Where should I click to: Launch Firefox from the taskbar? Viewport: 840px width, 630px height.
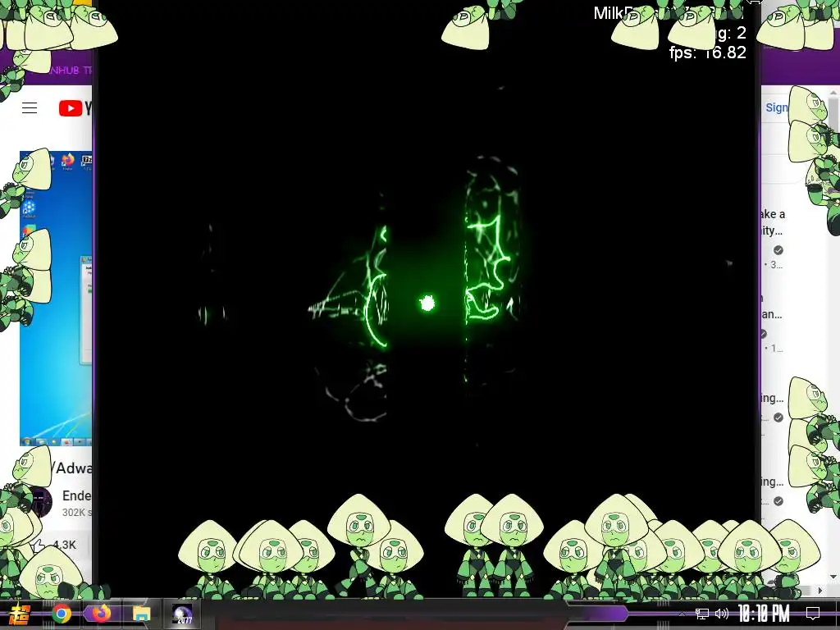101,614
